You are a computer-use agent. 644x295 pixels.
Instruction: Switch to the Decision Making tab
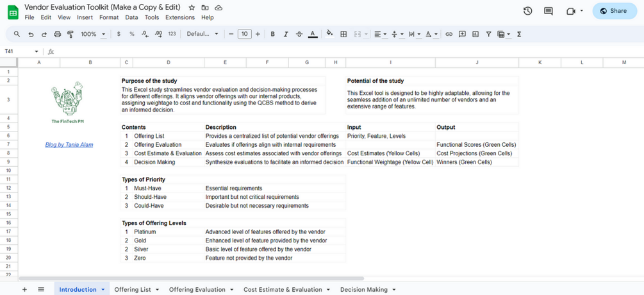[363, 290]
